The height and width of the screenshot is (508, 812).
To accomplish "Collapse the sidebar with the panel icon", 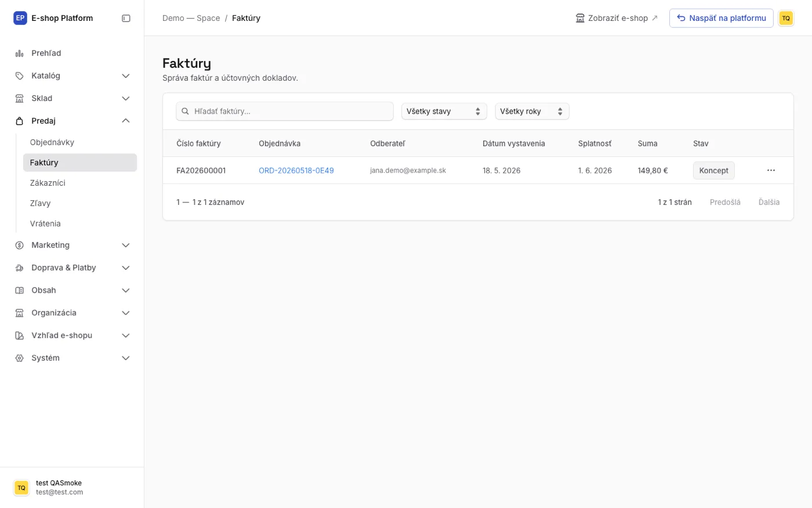I will (126, 18).
